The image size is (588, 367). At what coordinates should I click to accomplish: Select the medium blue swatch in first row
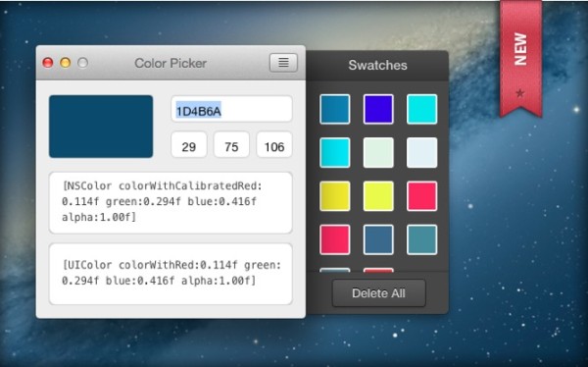pos(335,109)
